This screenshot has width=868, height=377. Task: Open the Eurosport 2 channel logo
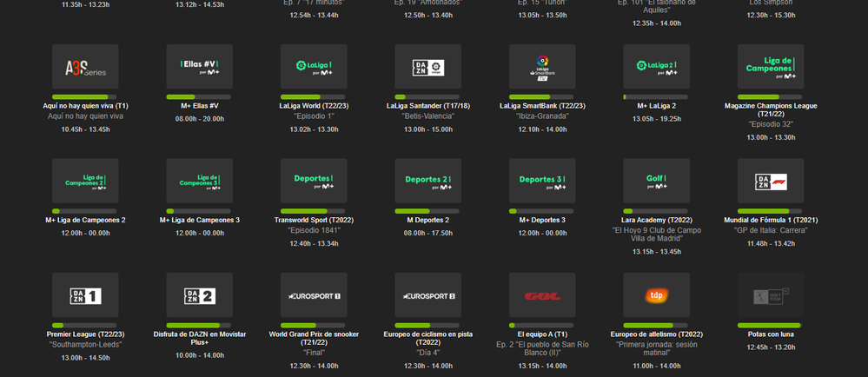[427, 295]
